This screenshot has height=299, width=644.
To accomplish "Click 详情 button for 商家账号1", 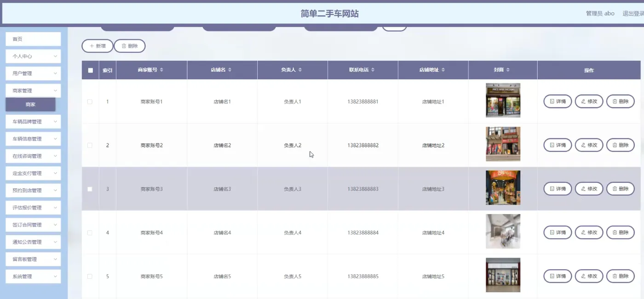I will click(558, 102).
